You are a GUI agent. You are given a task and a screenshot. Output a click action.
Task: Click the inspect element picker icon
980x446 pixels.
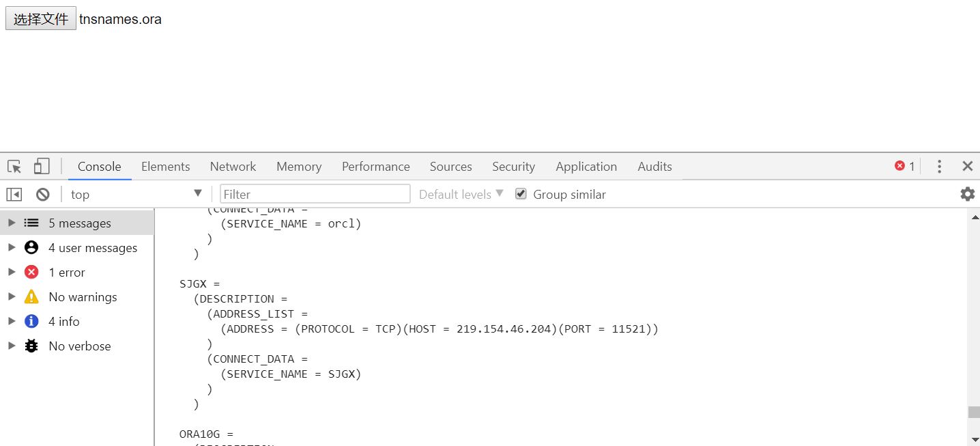[14, 167]
